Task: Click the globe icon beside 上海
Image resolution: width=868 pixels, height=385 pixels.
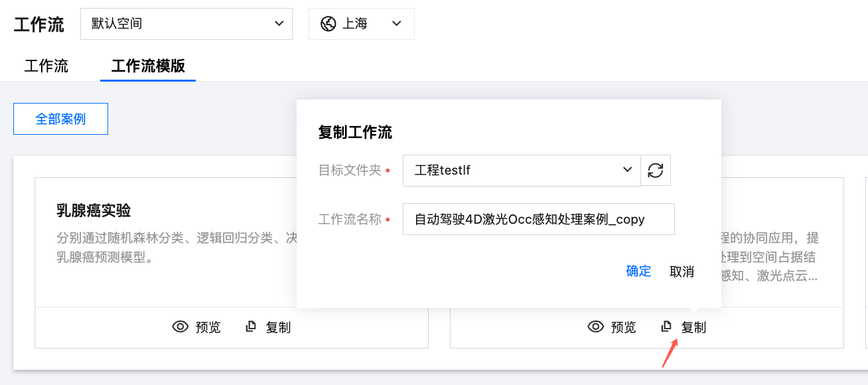Action: pos(328,24)
